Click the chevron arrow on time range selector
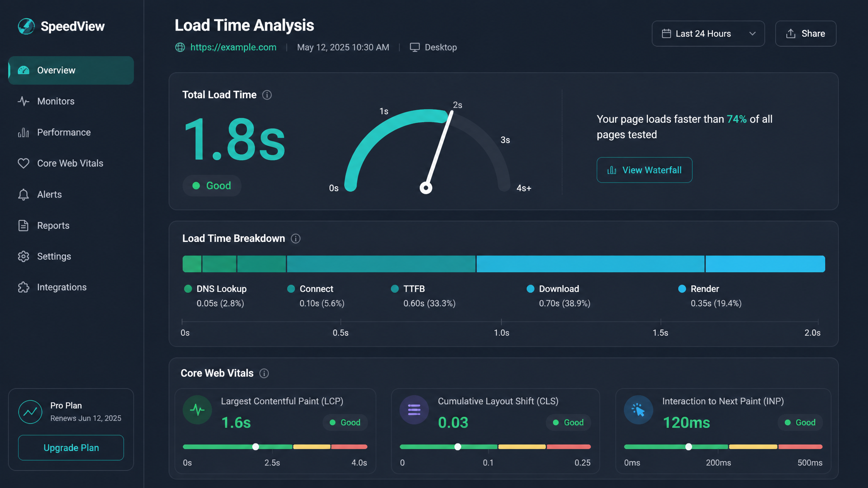 (x=752, y=33)
